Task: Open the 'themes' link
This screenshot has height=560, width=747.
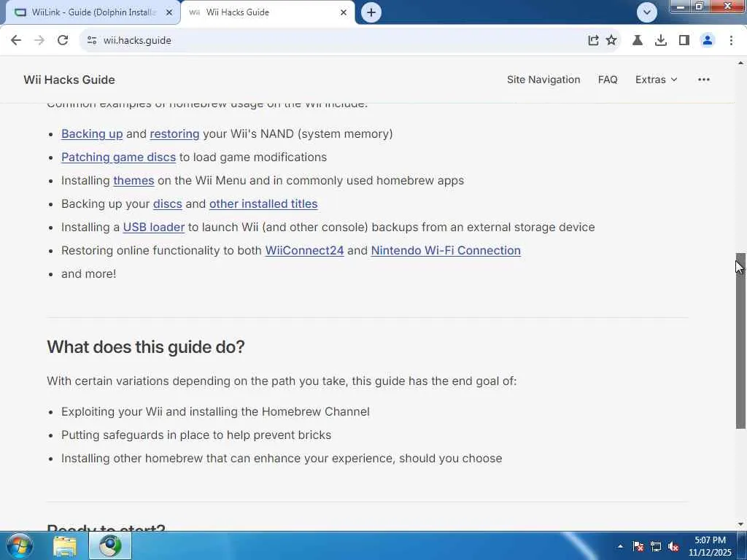Action: [x=133, y=181]
